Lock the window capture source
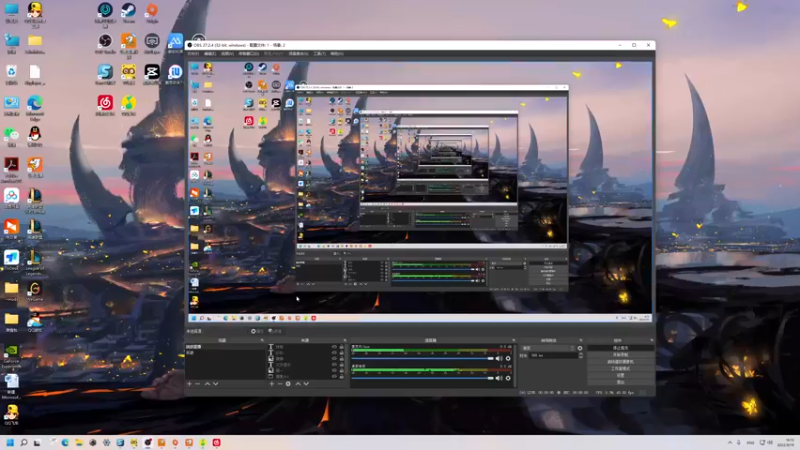Viewport: 800px width, 450px height. (x=342, y=376)
